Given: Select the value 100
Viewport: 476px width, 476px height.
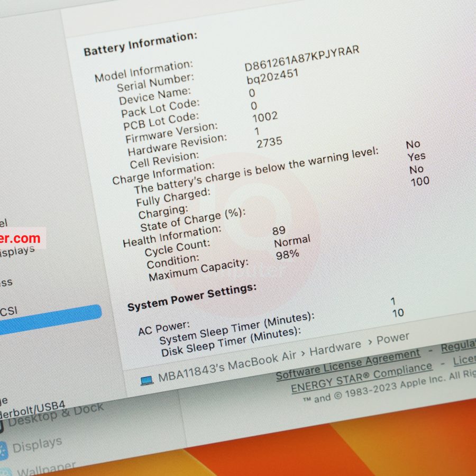Looking at the screenshot, I should tap(420, 181).
